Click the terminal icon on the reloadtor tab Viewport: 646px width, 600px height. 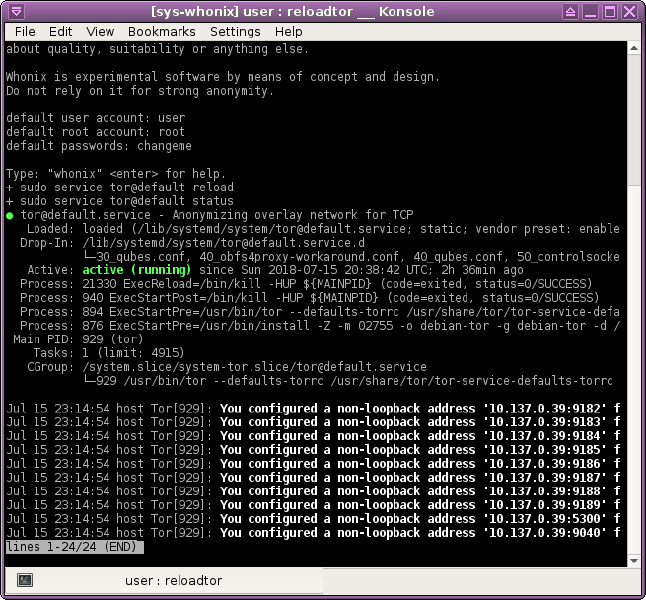25,580
